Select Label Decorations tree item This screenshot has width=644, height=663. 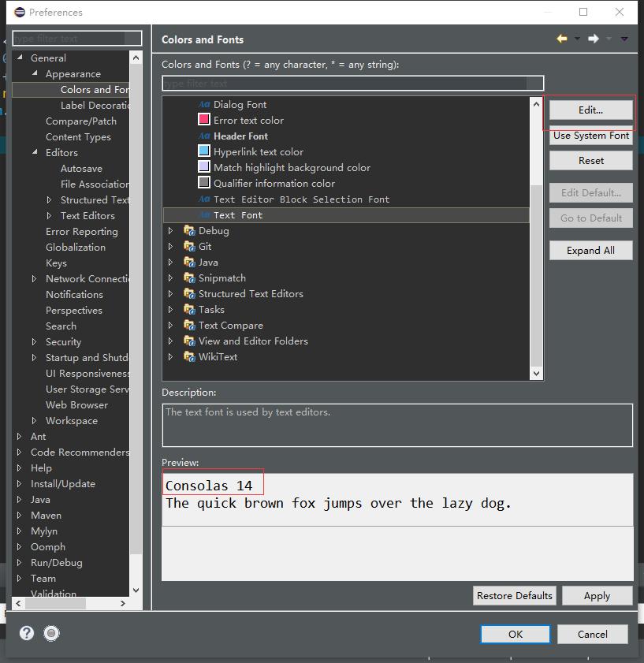coord(95,106)
